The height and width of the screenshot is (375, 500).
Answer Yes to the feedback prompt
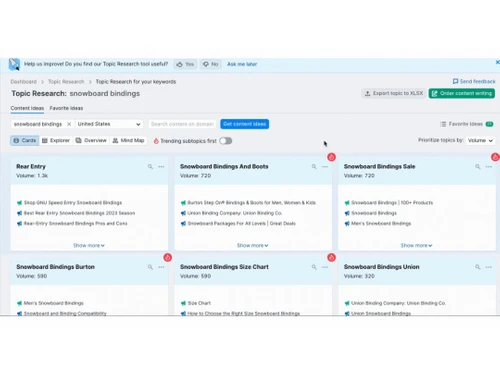pos(185,64)
